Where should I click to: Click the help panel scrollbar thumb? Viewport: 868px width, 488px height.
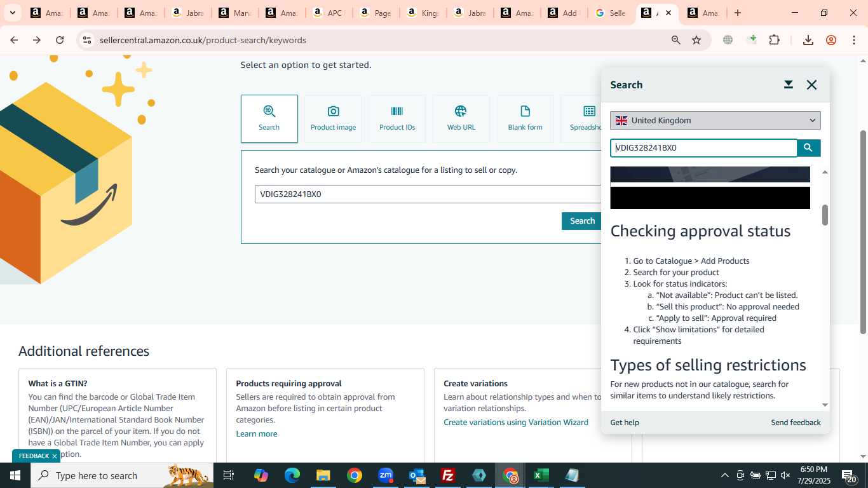tap(825, 215)
